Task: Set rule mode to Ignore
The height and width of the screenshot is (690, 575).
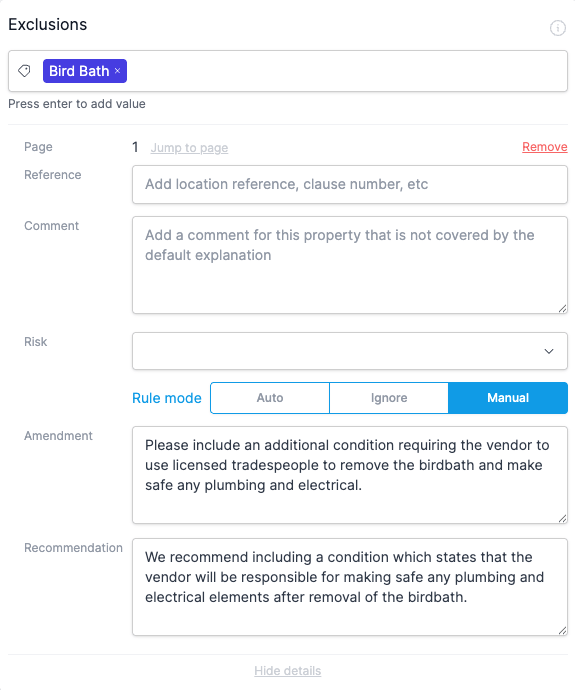Action: 389,398
